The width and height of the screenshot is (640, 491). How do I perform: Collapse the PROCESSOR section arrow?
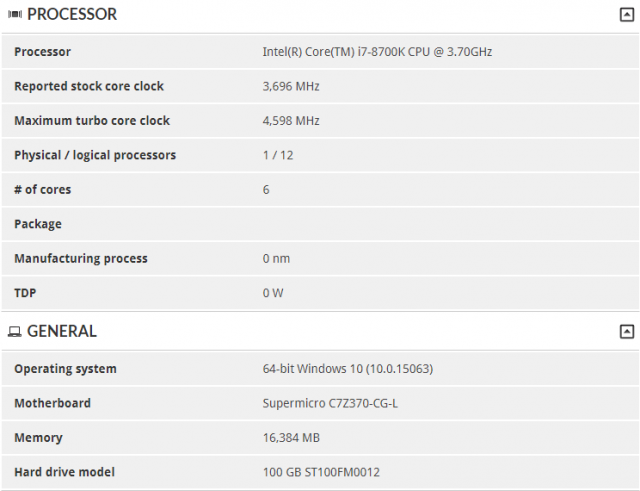tap(626, 15)
